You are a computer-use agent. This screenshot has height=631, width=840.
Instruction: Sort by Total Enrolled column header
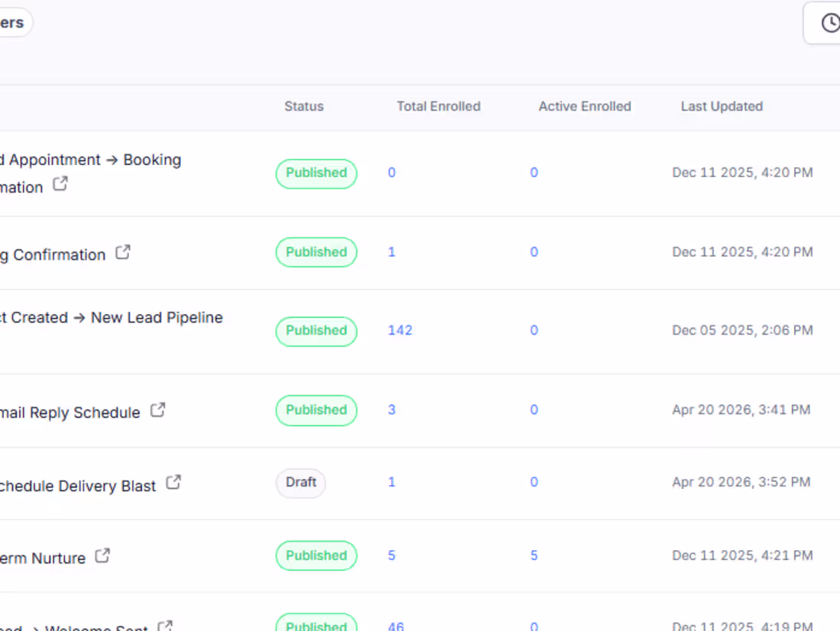[438, 106]
